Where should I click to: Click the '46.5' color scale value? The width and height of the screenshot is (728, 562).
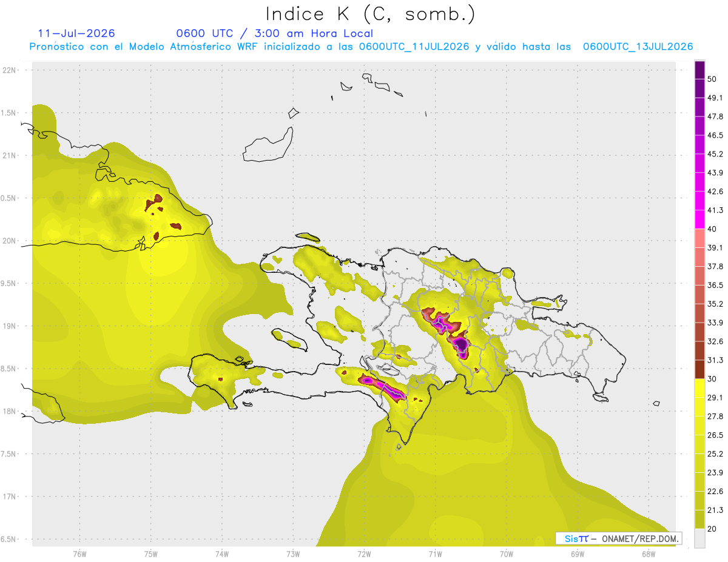coord(715,135)
